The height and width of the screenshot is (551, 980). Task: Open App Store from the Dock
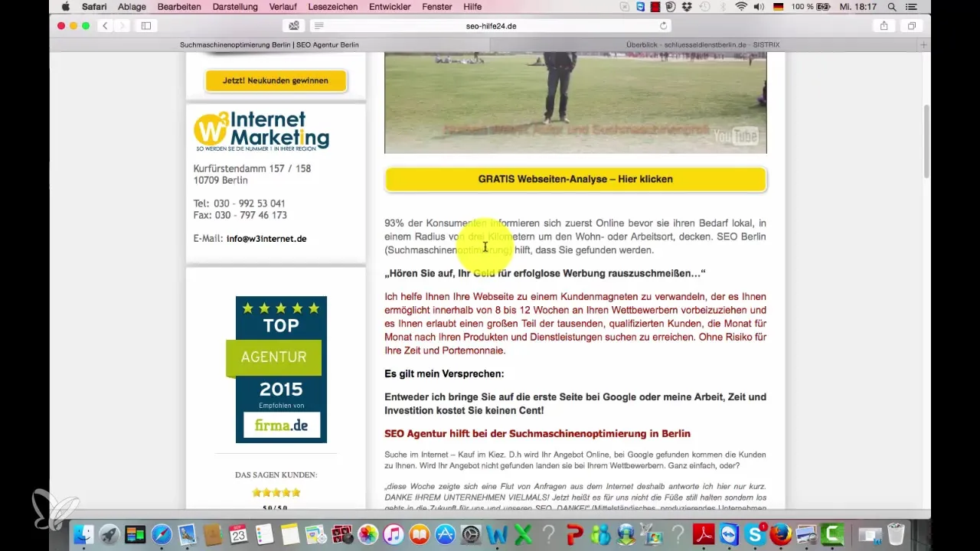point(445,534)
